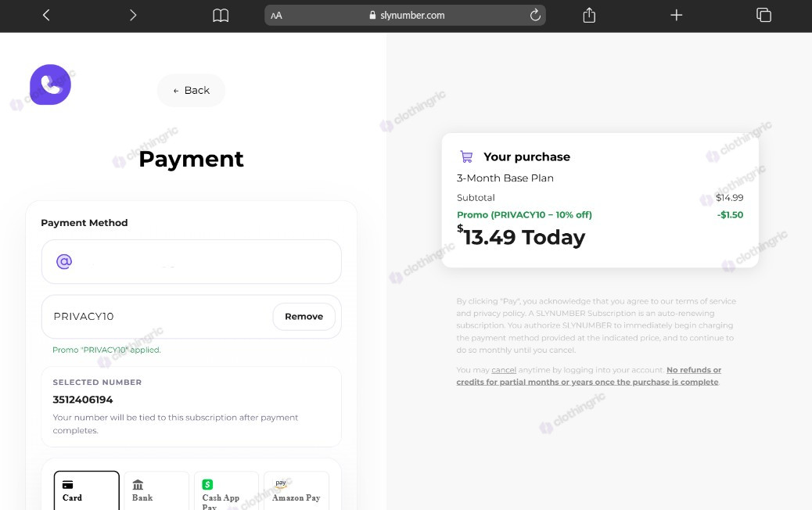This screenshot has height=510, width=812.
Task: Show the Safari tab overview
Action: click(x=763, y=15)
